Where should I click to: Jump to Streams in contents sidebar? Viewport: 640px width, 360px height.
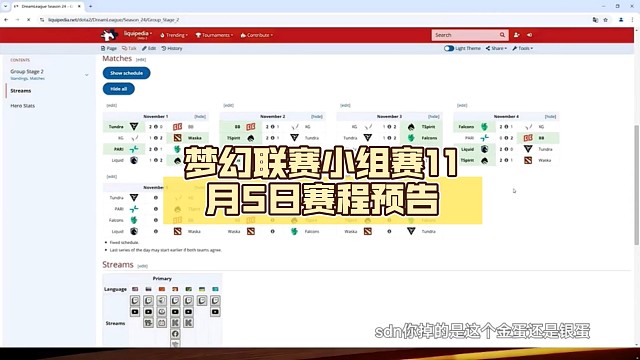coord(21,91)
